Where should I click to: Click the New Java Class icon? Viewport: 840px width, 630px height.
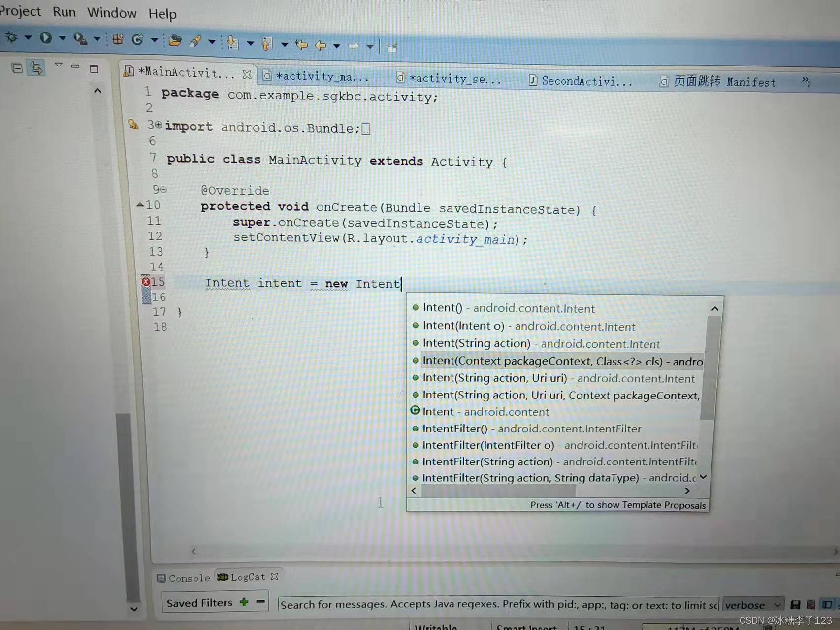click(137, 40)
